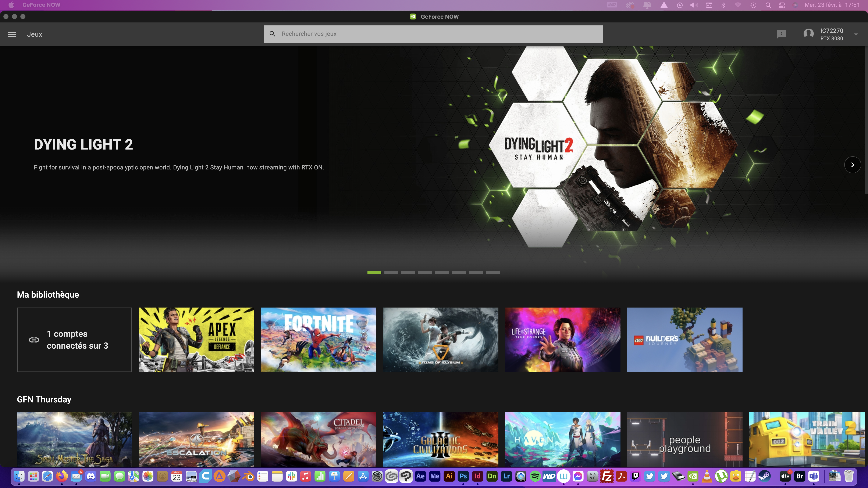Open Steam from the Dock

[x=764, y=476]
